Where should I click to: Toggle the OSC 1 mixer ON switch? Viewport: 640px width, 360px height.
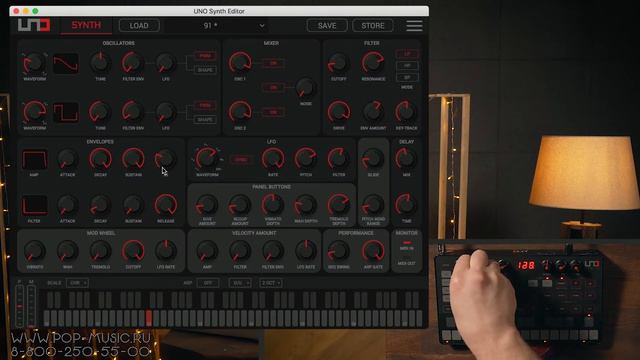pos(273,63)
